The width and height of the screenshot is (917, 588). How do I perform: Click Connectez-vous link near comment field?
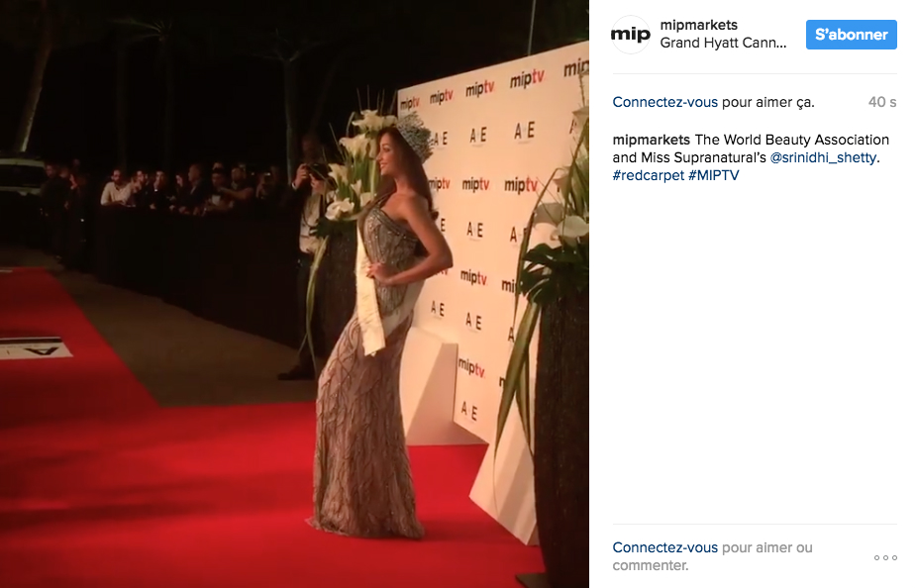(664, 547)
